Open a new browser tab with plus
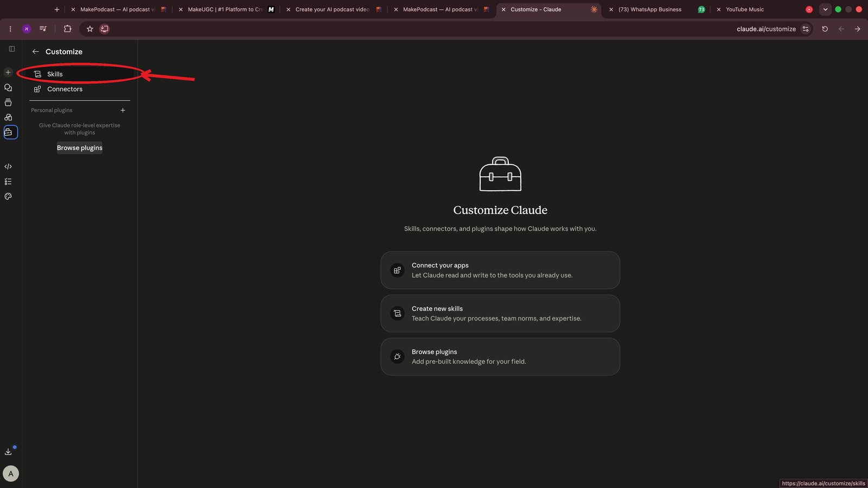This screenshot has width=868, height=488. (x=57, y=9)
